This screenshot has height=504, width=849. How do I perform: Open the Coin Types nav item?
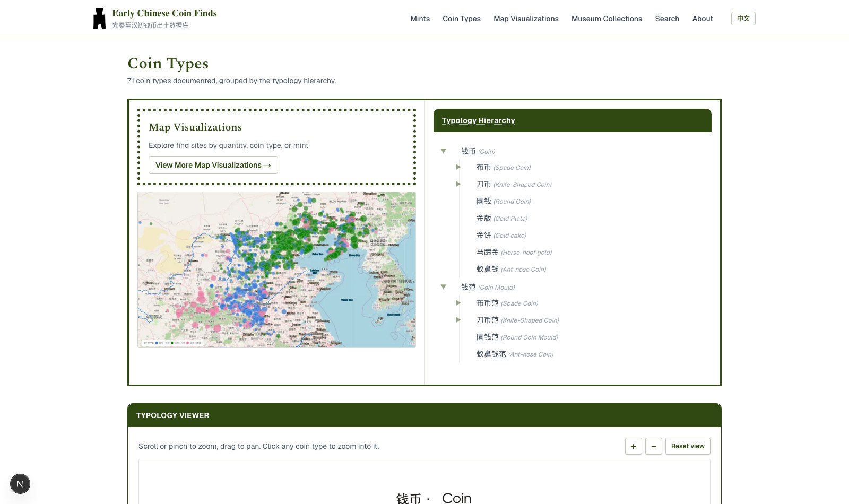pos(462,19)
